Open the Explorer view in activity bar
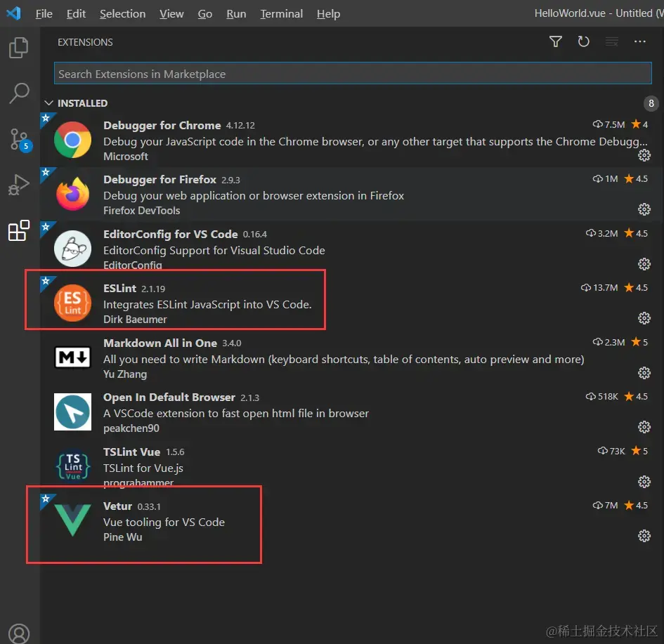Viewport: 664px width, 644px height. point(19,47)
